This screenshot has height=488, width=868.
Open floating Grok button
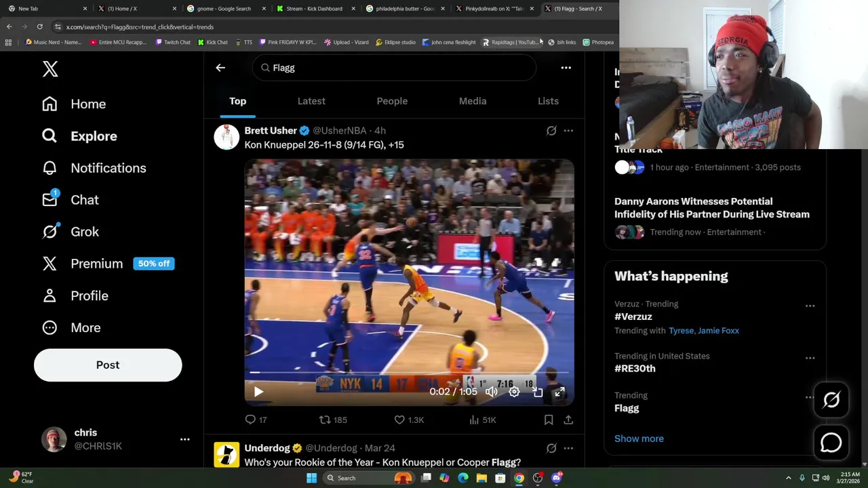[x=831, y=400]
